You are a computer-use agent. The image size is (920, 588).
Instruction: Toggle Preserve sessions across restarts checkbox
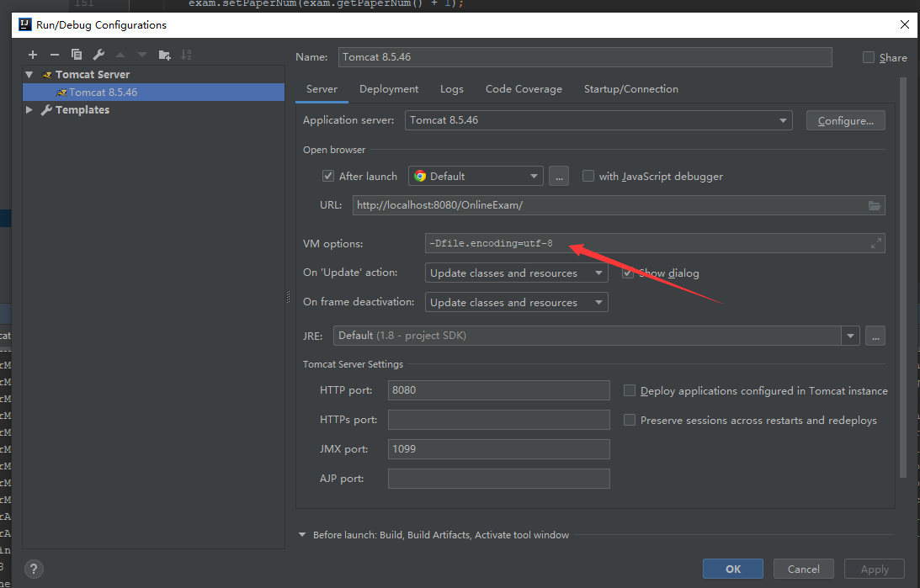coord(630,420)
